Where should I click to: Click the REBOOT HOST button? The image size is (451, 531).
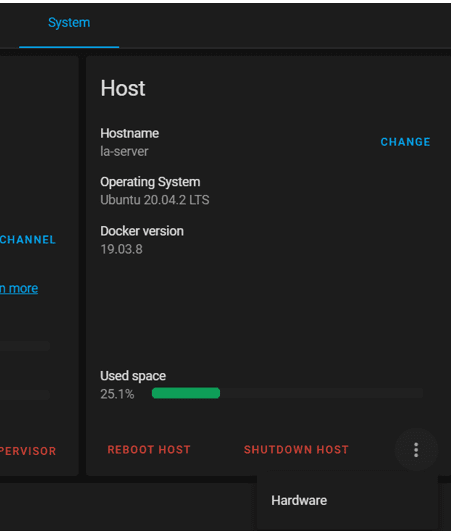[149, 450]
